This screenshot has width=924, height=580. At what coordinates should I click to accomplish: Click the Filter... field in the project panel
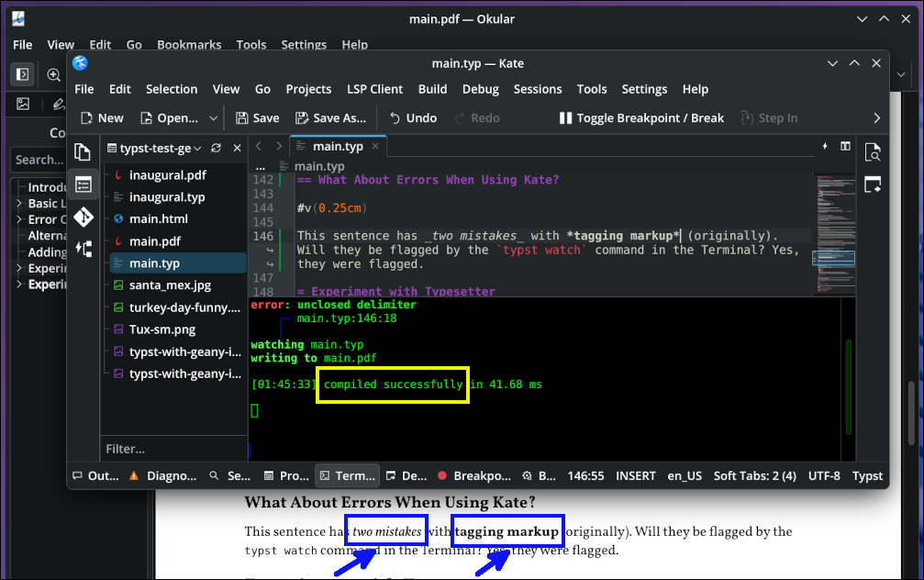pyautogui.click(x=173, y=449)
